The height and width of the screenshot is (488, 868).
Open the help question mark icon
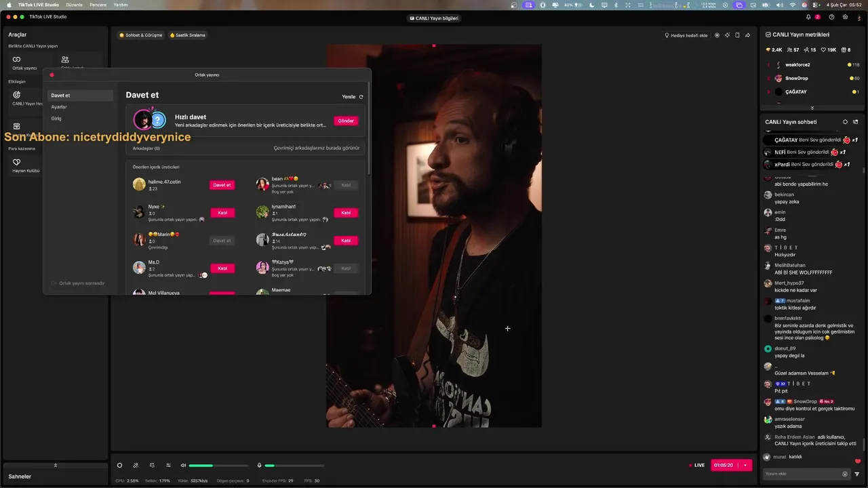pos(831,17)
